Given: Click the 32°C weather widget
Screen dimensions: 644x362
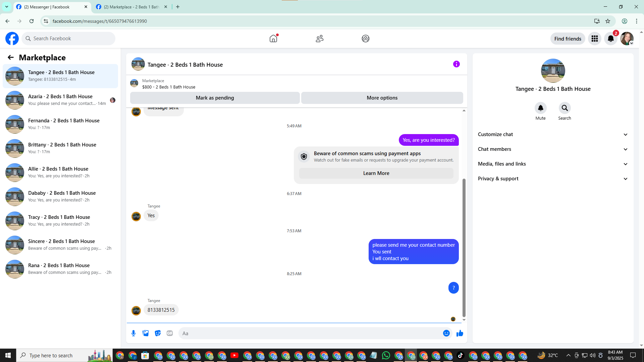Looking at the screenshot, I should pos(547,355).
